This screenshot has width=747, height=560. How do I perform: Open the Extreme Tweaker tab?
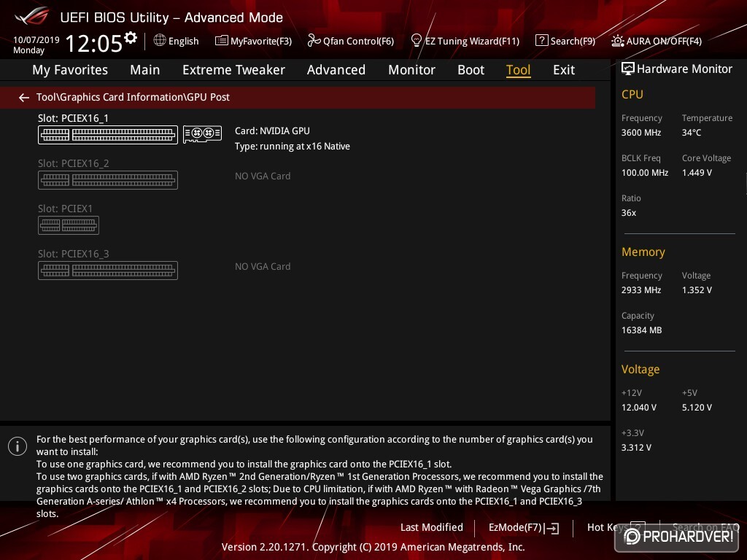pos(233,70)
